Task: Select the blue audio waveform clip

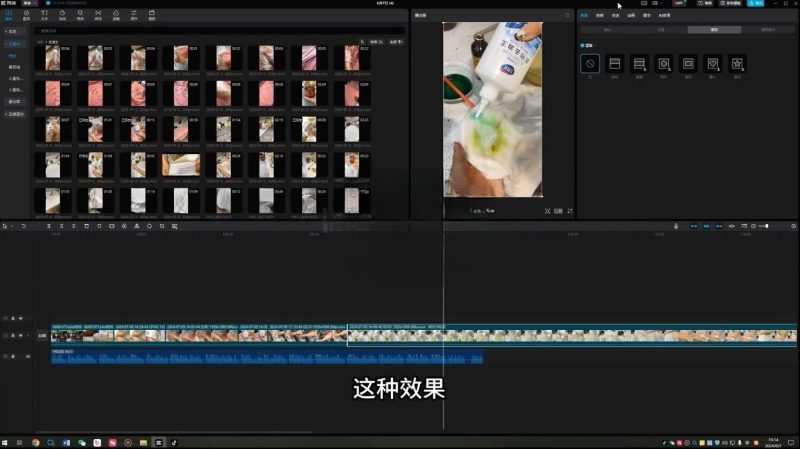Action: tap(267, 356)
